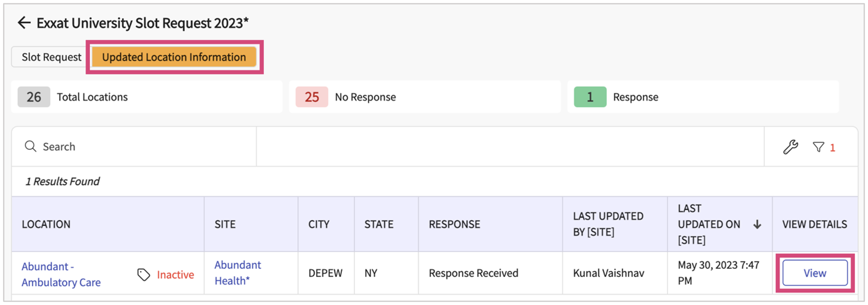The height and width of the screenshot is (305, 868).
Task: Toggle sort arrow on Last Updated On
Action: pos(757,224)
